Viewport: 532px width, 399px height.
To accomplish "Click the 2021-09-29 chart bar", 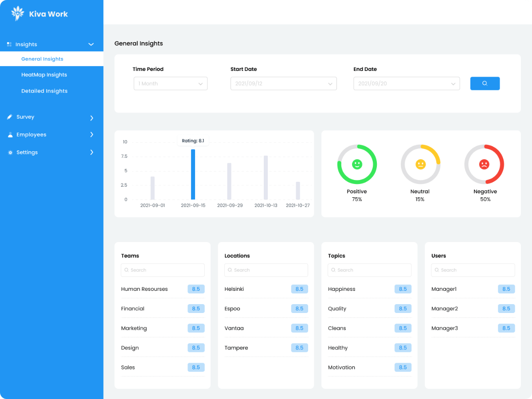I will 229,181.
